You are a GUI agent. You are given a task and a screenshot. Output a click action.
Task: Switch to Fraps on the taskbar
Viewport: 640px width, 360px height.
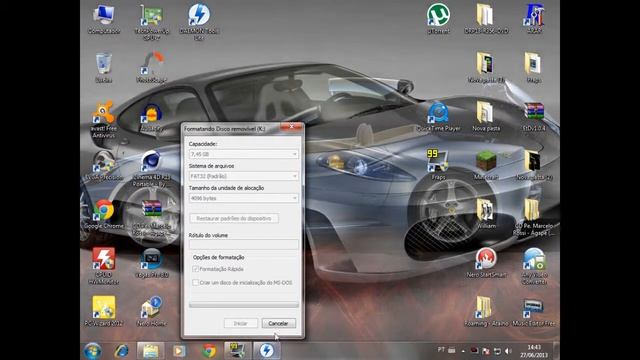pos(238,351)
